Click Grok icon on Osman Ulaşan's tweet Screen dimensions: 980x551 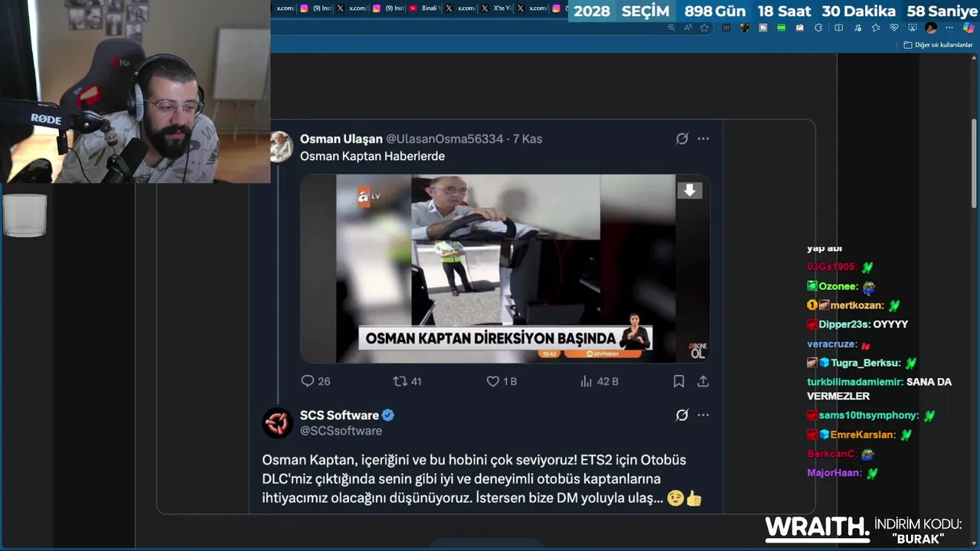(x=681, y=139)
